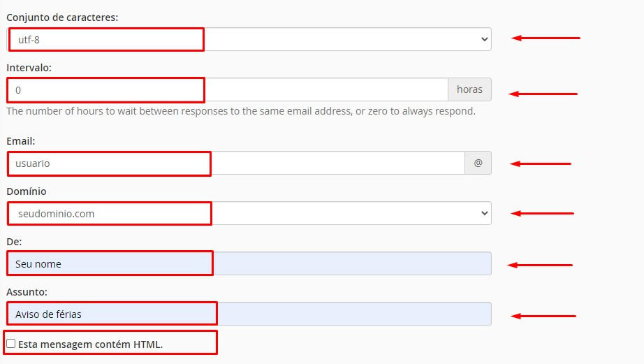The image size is (644, 364).
Task: Open the Conjunto de caracteres utf-8 dropdown
Action: tap(249, 39)
